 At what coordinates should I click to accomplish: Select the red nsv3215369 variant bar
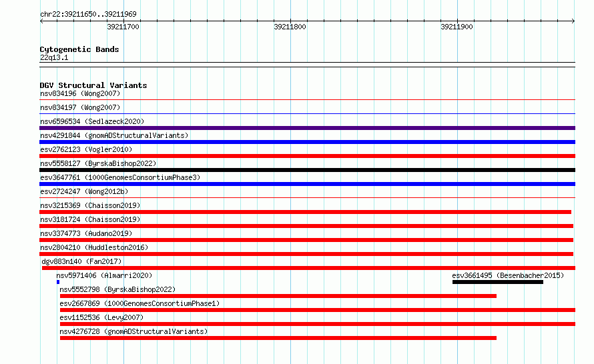coord(305,212)
